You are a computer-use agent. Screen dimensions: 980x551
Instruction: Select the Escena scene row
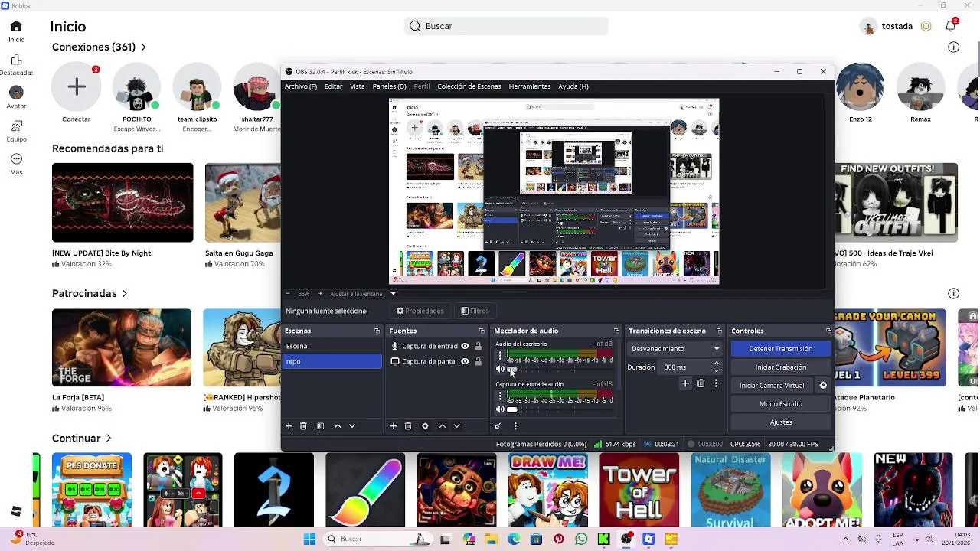pyautogui.click(x=332, y=347)
